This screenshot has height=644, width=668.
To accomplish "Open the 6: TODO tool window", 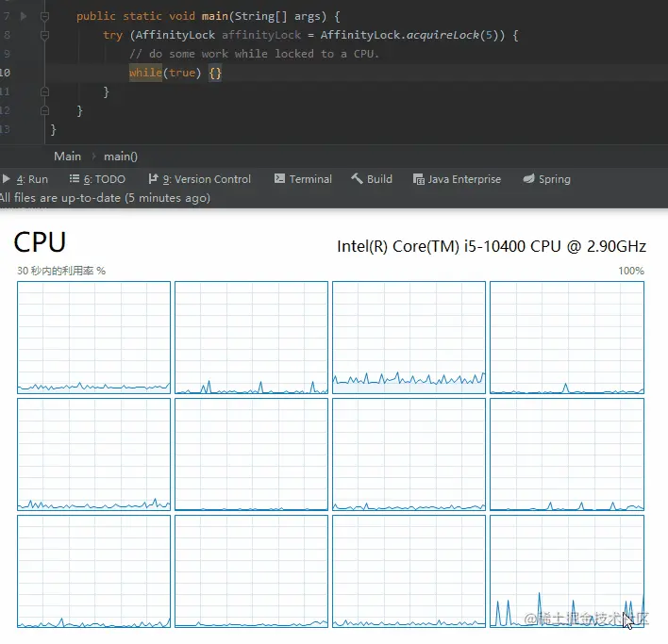I will click(x=97, y=179).
